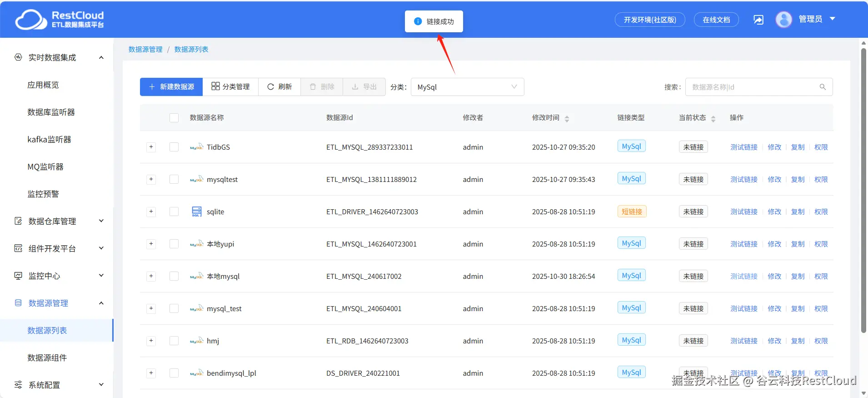Click the 数据源管理 breadcrumb link
Viewport: 868px width, 398px height.
pyautogui.click(x=145, y=49)
